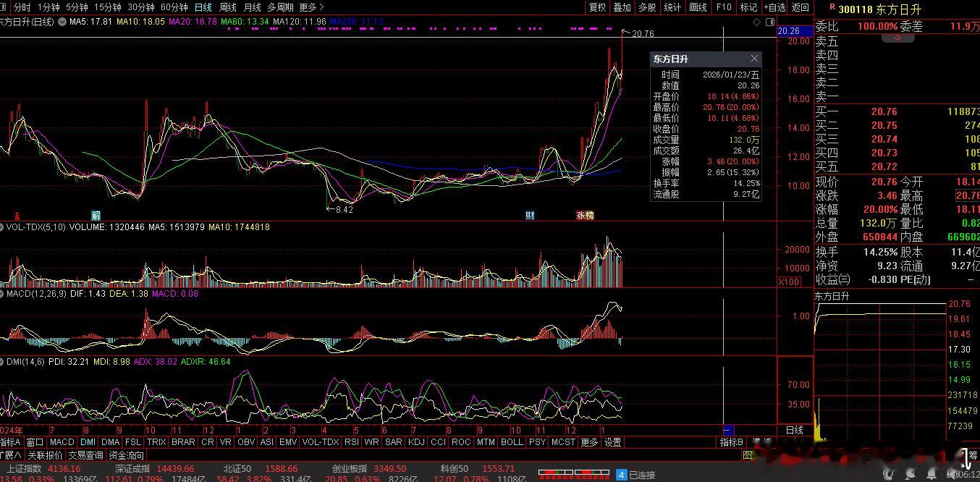Close the 东方日升 data tooltip panel
Screen dimensions: 980x482
754,59
